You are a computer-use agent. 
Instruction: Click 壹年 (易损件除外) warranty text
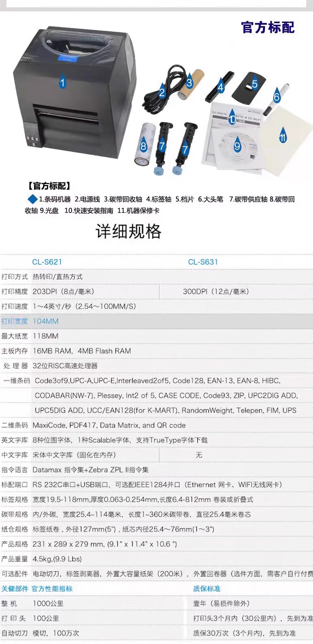coord(221,604)
